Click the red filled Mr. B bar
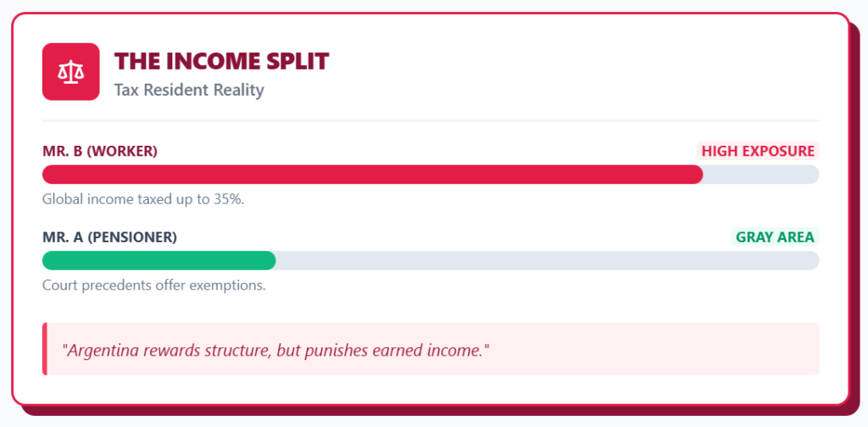 click(373, 175)
